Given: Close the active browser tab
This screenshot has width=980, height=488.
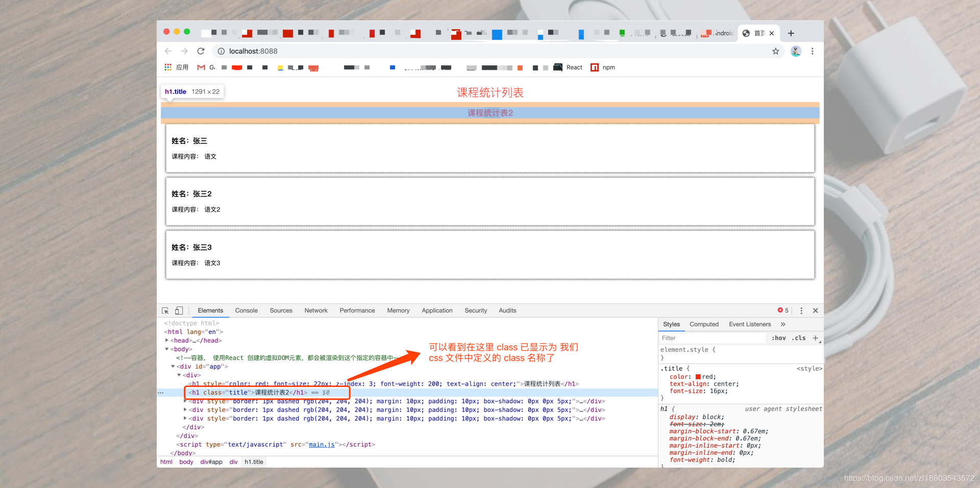Looking at the screenshot, I should (x=772, y=33).
